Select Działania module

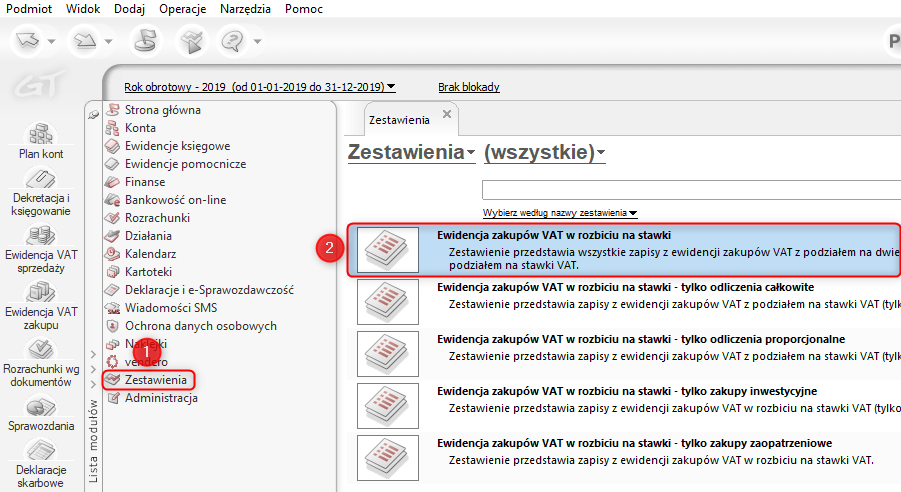tap(148, 236)
